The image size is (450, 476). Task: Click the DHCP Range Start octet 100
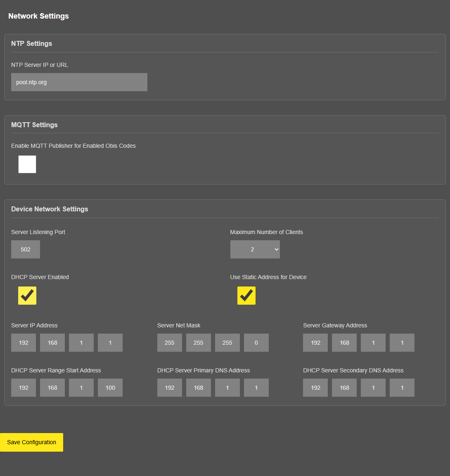[x=110, y=387]
